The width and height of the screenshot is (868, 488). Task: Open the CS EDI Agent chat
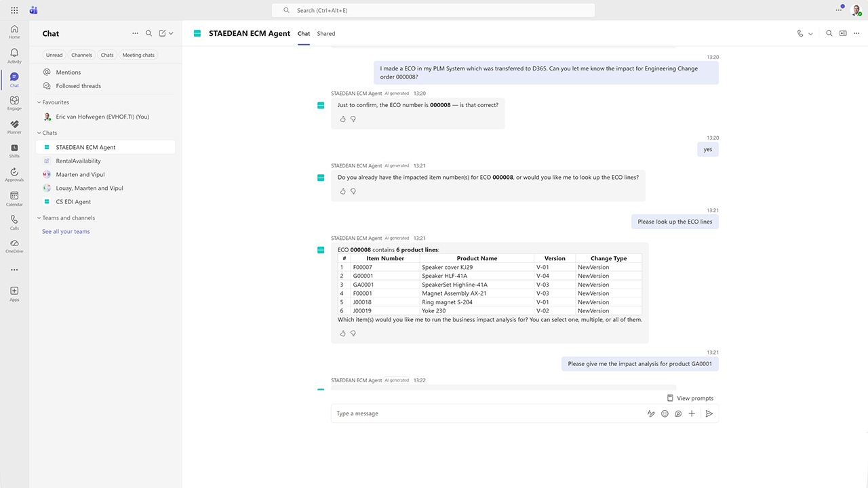pyautogui.click(x=105, y=201)
